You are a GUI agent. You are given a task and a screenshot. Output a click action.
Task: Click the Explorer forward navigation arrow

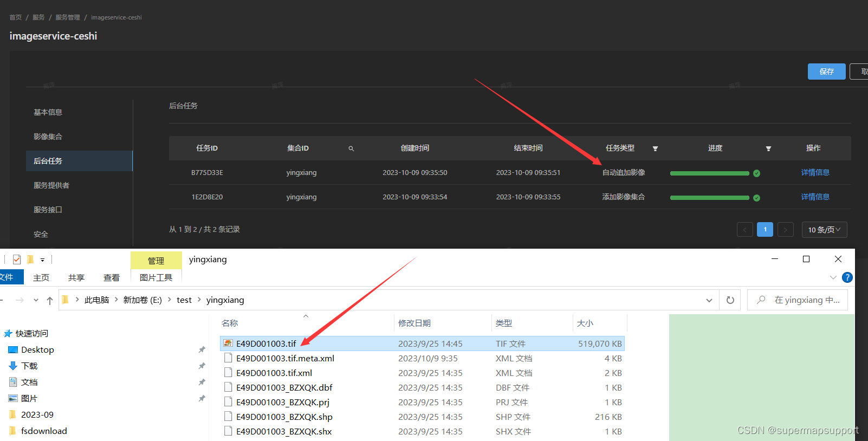[20, 300]
